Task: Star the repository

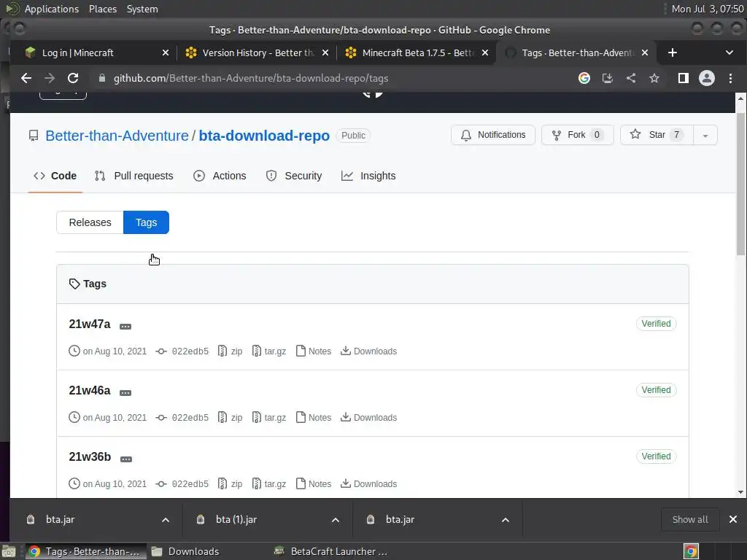Action: (x=657, y=135)
